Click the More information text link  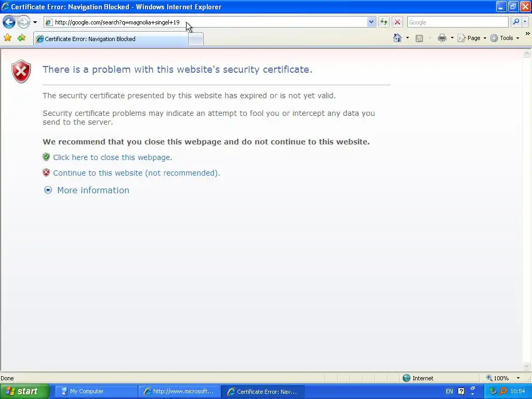[93, 190]
